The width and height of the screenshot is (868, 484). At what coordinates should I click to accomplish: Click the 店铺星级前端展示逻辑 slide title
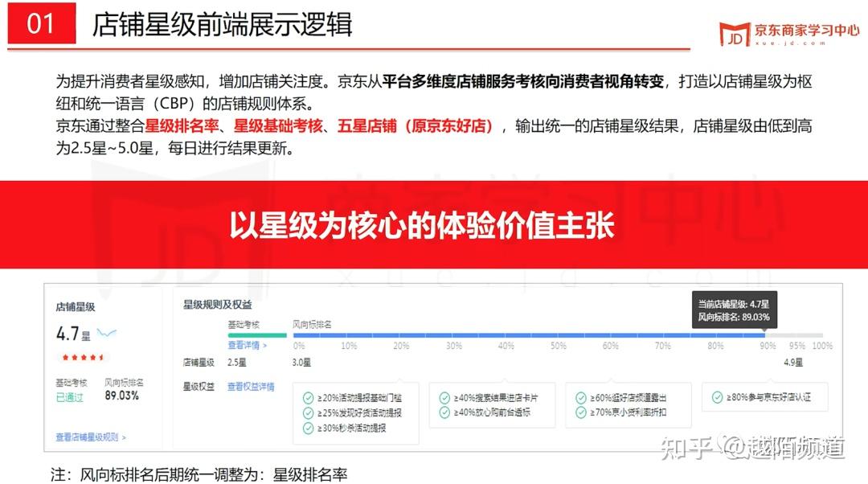coord(222,25)
